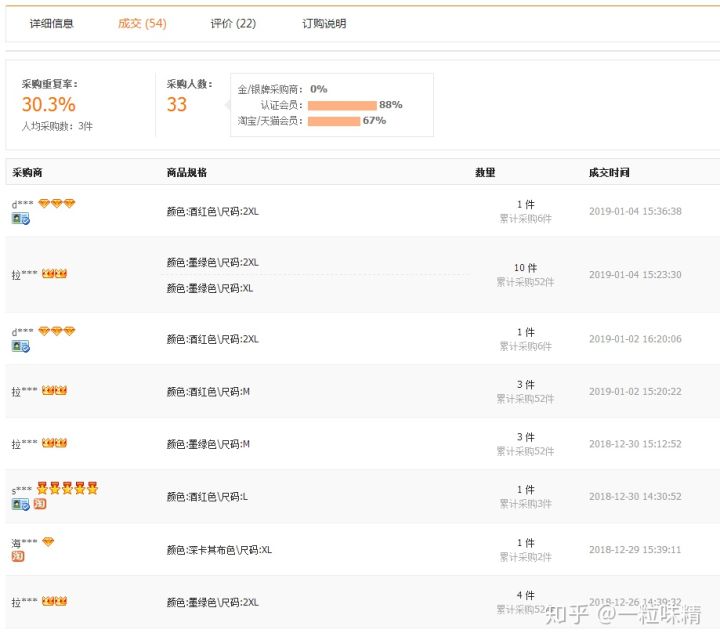
Task: Open the 详细信息 tab
Action: click(51, 24)
